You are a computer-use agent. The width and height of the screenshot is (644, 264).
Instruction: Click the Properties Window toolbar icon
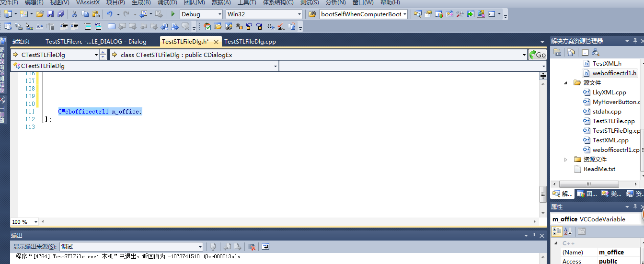point(428,14)
